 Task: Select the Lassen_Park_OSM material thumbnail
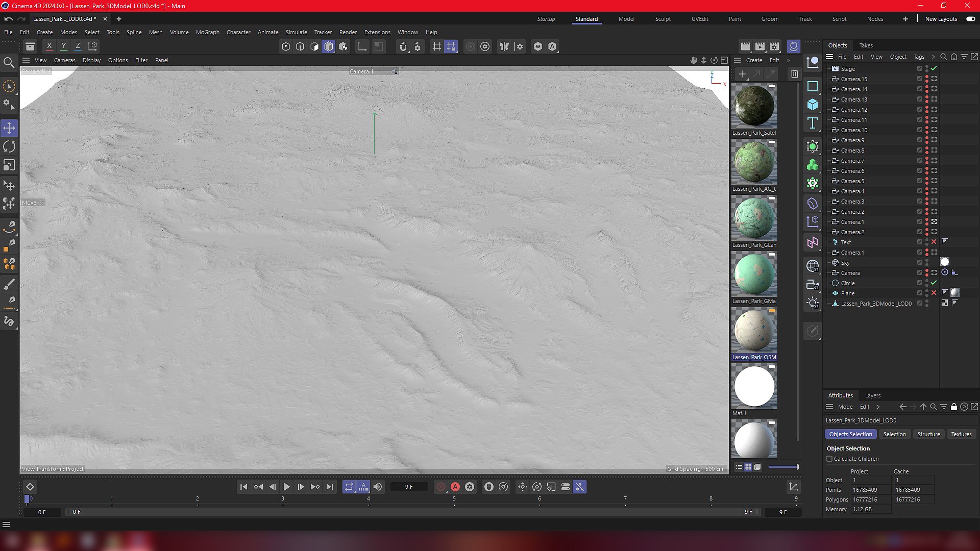pyautogui.click(x=754, y=330)
